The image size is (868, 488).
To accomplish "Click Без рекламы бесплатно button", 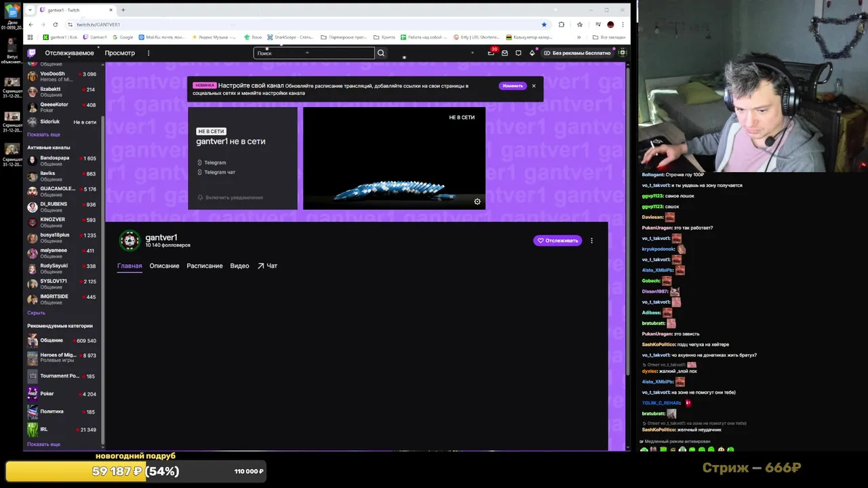I will pyautogui.click(x=577, y=53).
